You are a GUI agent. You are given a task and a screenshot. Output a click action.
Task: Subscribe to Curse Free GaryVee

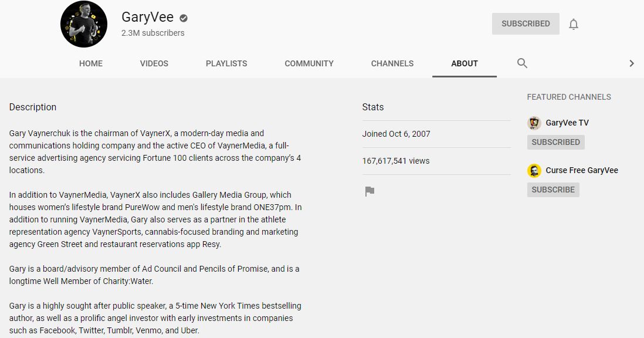pyautogui.click(x=553, y=190)
